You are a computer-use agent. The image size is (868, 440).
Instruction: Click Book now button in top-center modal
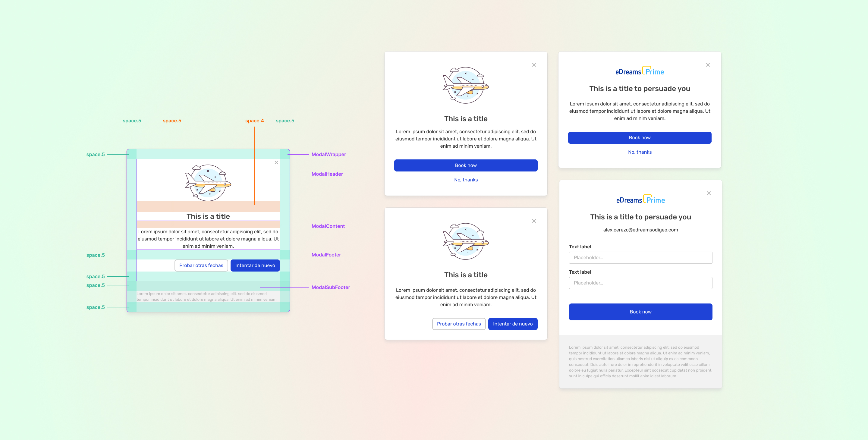[466, 165]
